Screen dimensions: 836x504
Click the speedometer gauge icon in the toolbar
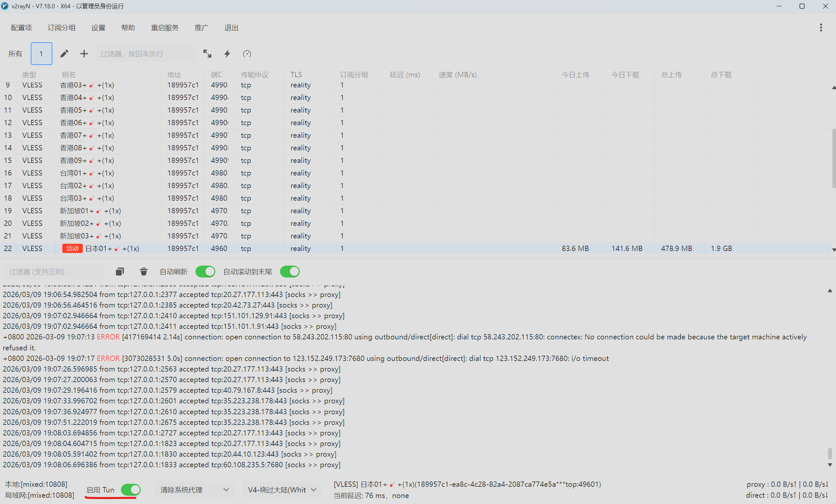[x=247, y=54]
